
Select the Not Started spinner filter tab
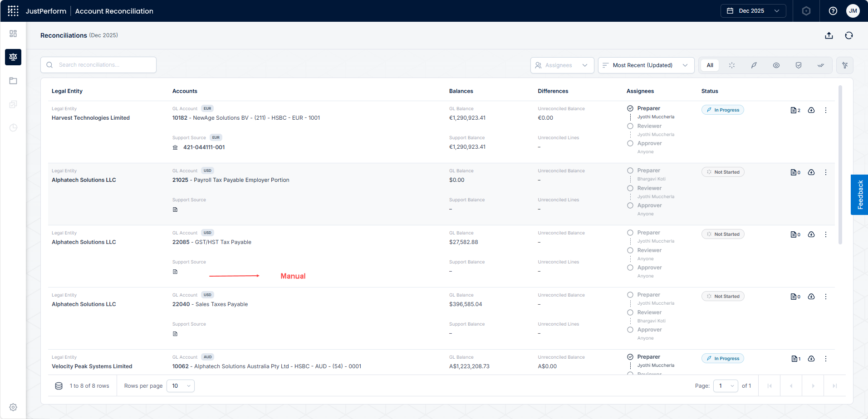coord(732,65)
